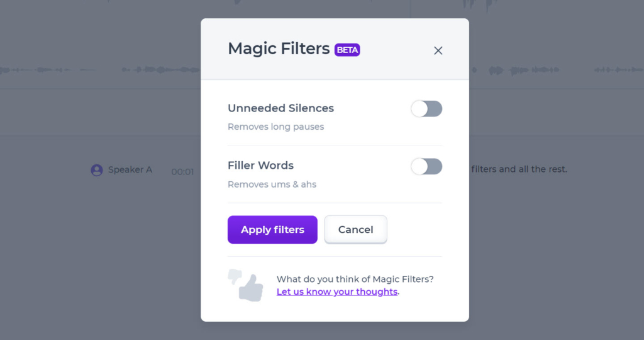Screen dimensions: 644x340
Task: Open the 'Let us know your thoughts' link
Action: pos(337,292)
